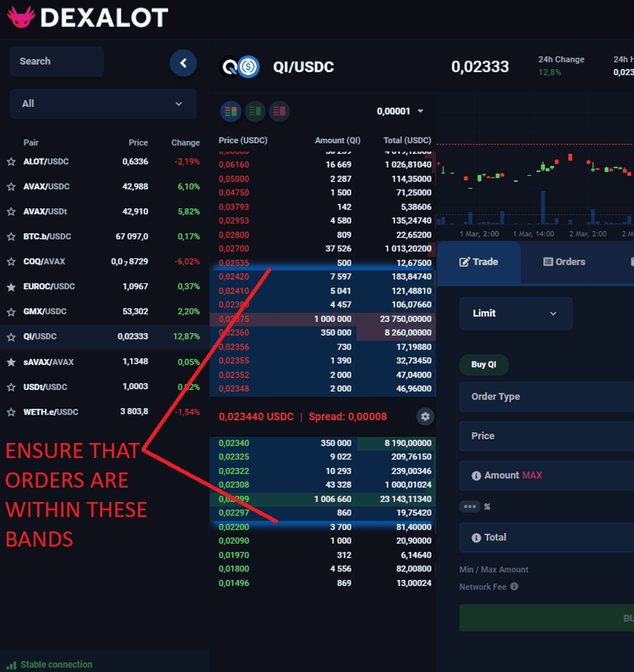634x672 pixels.
Task: Click the 0,023440 USDC last price
Action: [x=256, y=417]
